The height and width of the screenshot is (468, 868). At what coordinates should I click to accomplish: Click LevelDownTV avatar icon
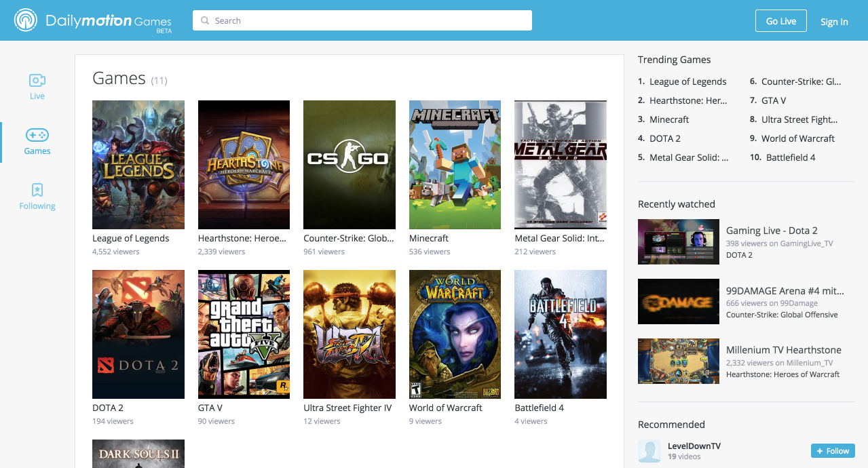649,451
